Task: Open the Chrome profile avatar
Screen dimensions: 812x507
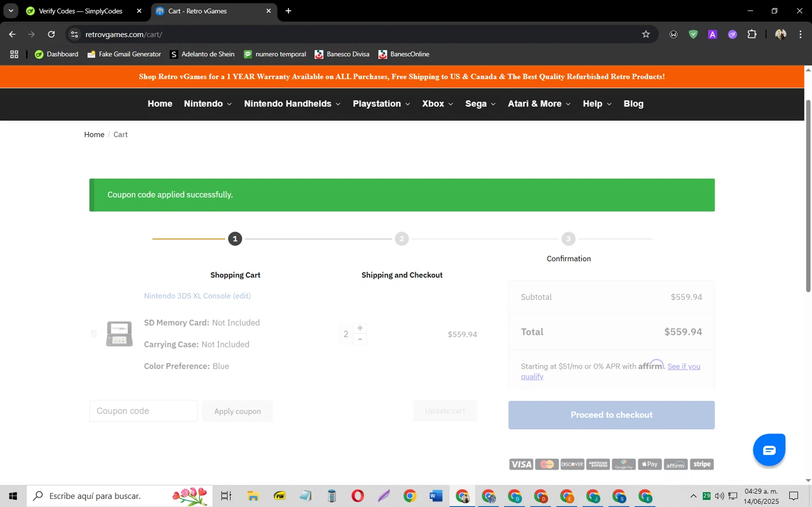Action: (781, 34)
